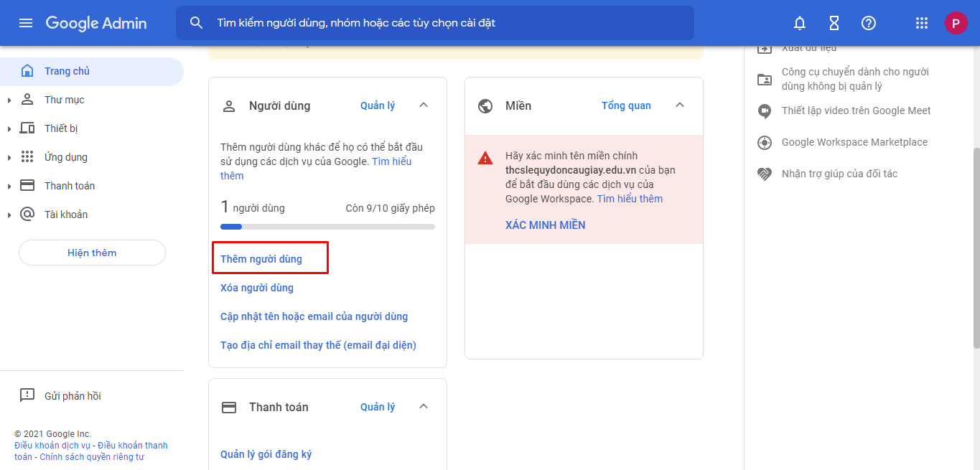
Task: Collapse the Thanh toán card
Action: (424, 407)
